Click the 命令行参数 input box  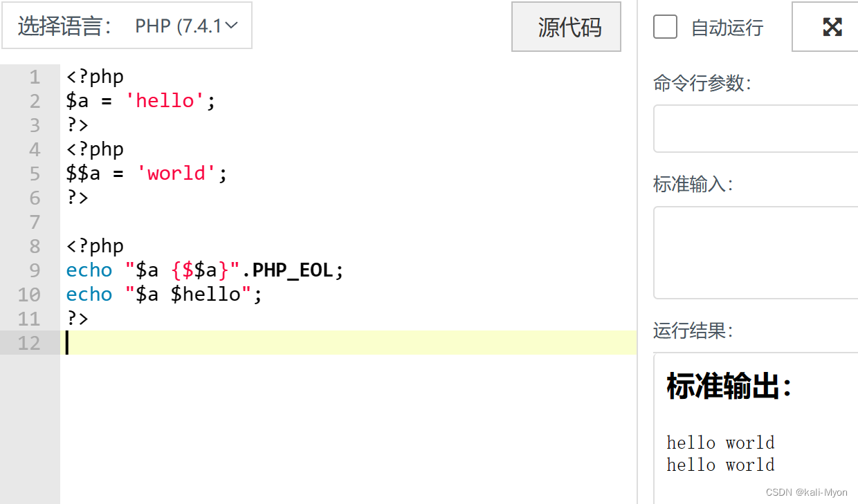pos(754,128)
